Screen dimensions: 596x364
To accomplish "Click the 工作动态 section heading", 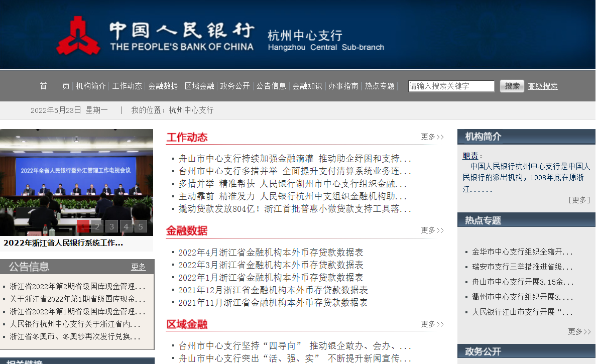I will (187, 137).
